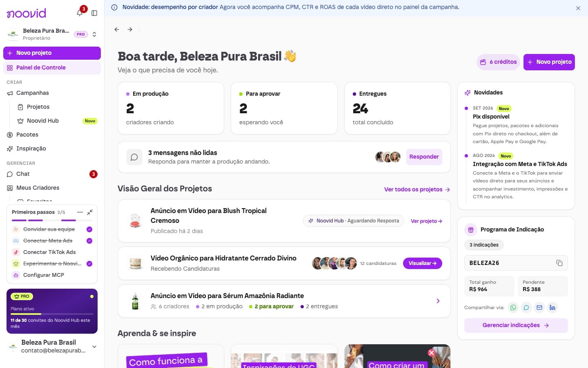Open Ver projeto for Blush Tropical
The width and height of the screenshot is (588, 368).
426,221
